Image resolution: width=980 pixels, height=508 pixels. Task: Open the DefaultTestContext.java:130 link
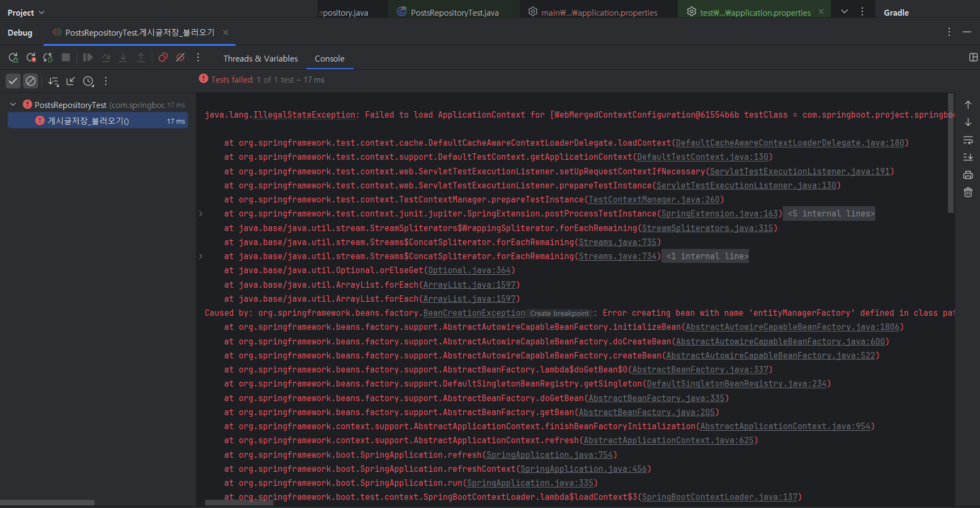702,157
